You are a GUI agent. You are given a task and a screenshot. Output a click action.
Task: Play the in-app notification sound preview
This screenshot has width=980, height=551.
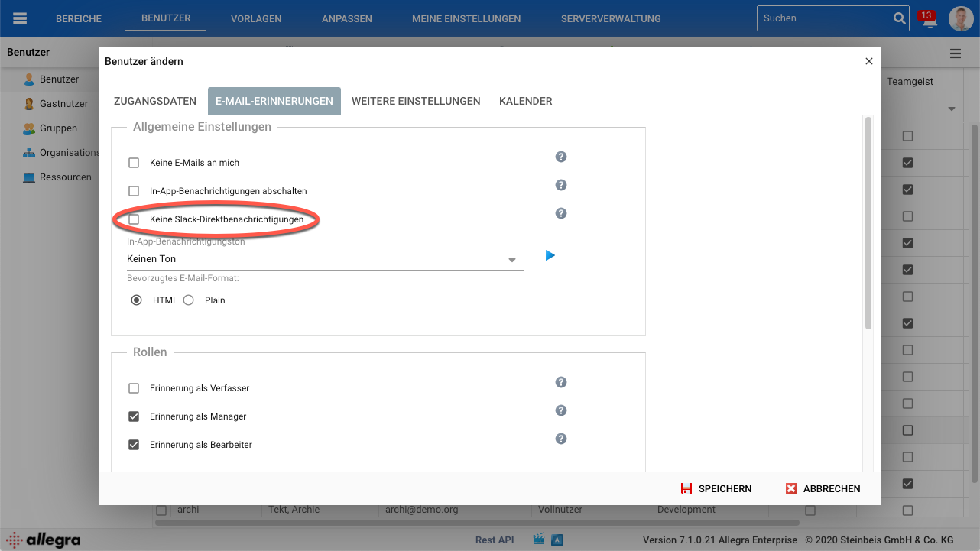(x=550, y=255)
